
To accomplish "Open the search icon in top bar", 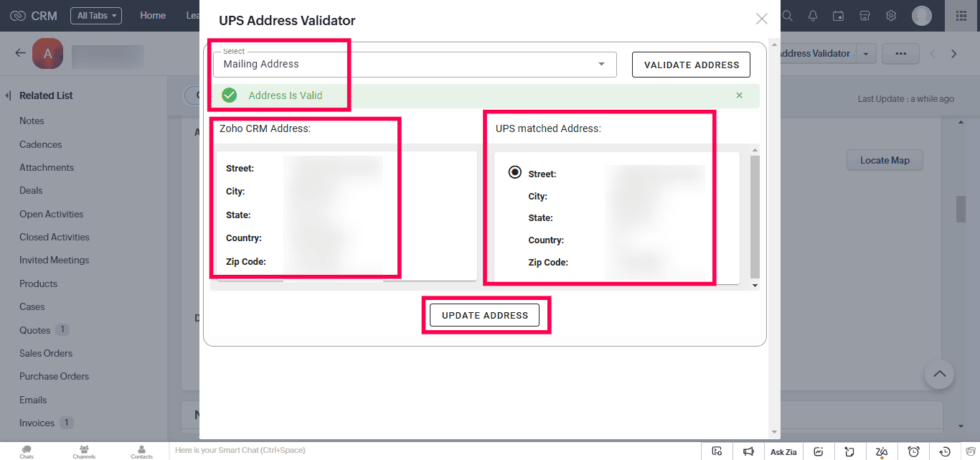I will point(788,16).
